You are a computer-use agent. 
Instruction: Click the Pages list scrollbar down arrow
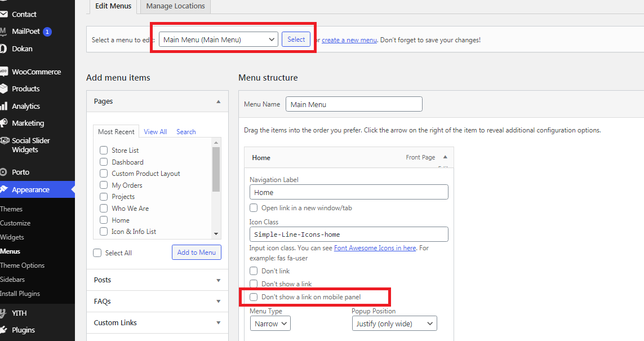216,234
